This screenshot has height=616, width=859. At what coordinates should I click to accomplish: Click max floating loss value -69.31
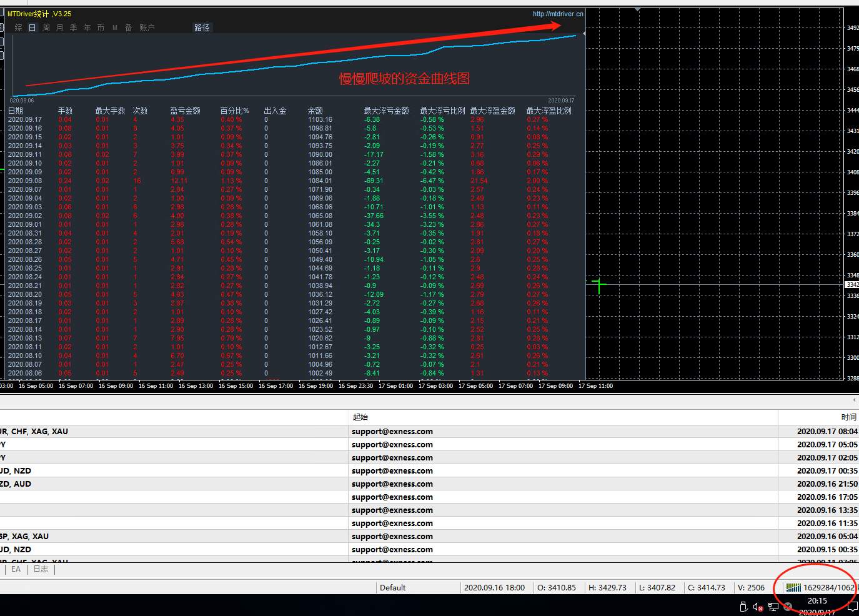pos(374,181)
